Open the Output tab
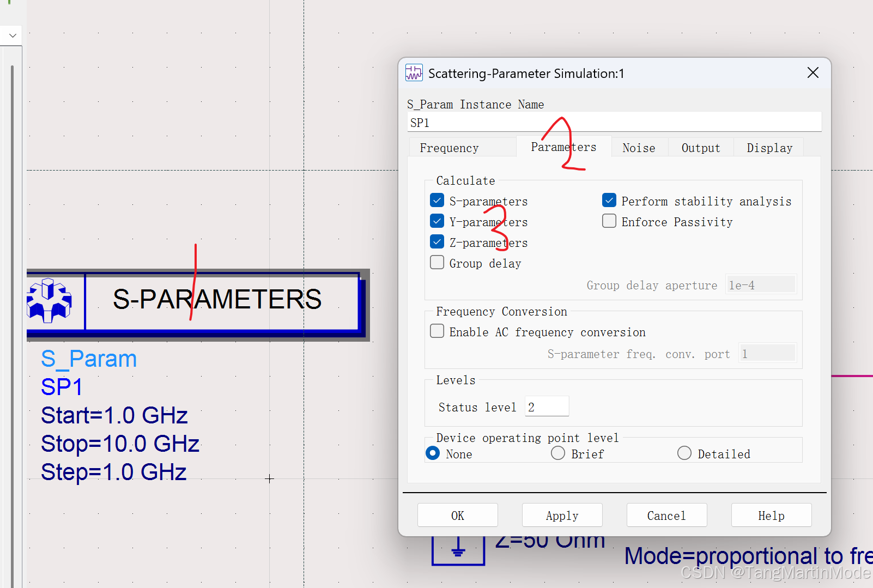This screenshot has height=588, width=873. pos(701,148)
